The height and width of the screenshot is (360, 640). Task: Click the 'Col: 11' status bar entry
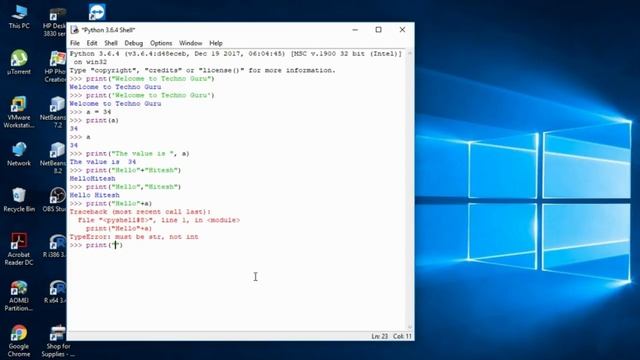pos(402,336)
